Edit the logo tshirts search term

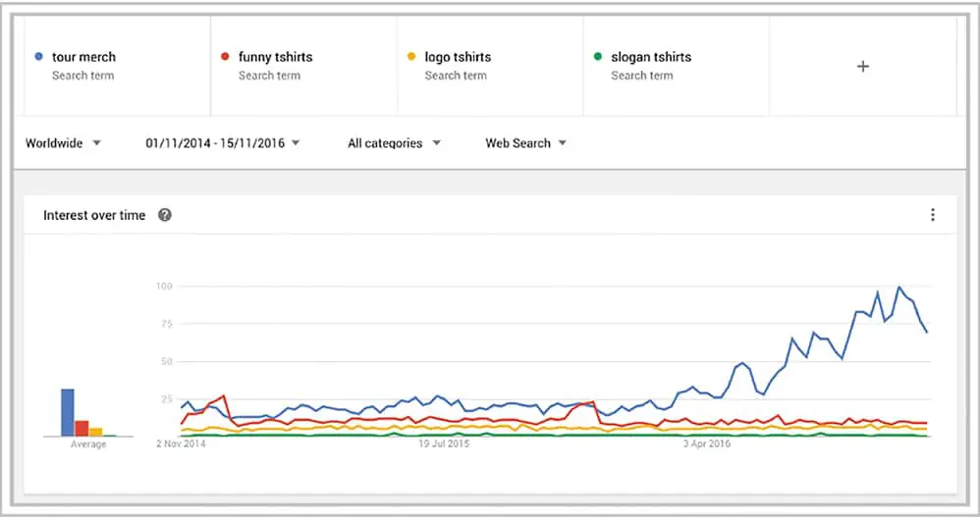[x=458, y=57]
